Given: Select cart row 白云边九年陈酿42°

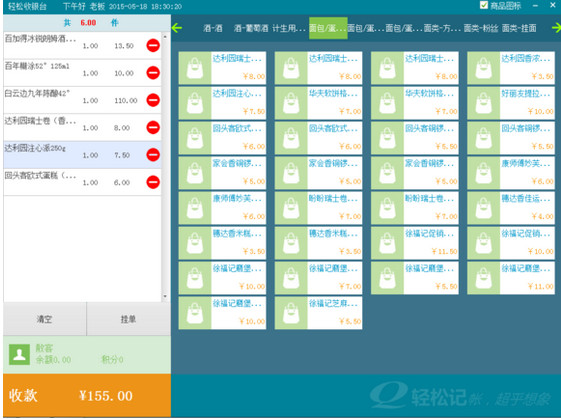Looking at the screenshot, I should click(82, 100).
